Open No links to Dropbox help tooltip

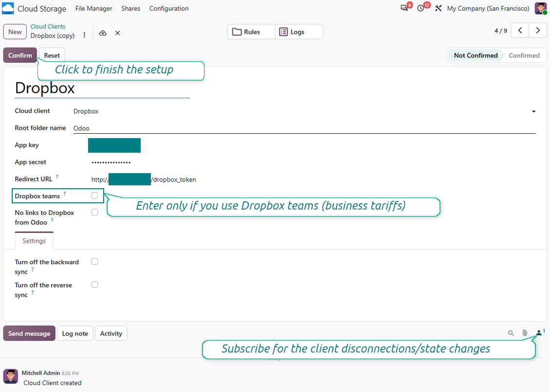coord(52,220)
